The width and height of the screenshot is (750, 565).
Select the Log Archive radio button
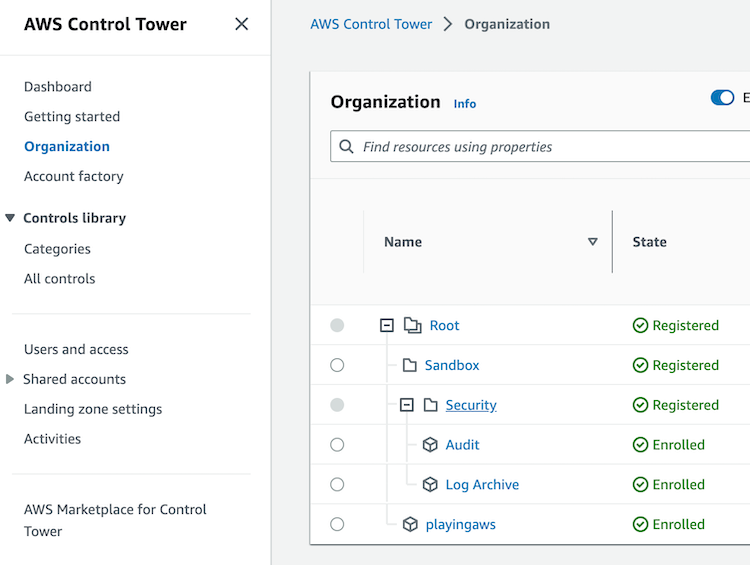coord(337,485)
